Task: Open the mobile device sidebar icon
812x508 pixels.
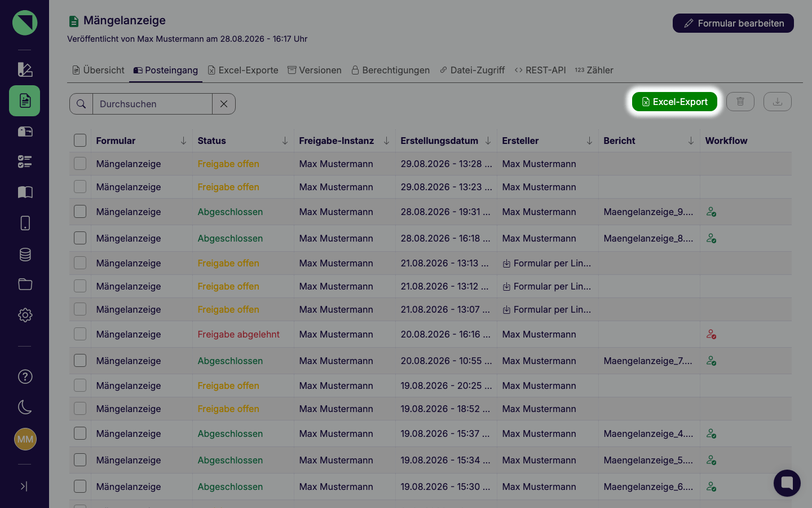Action: pyautogui.click(x=25, y=223)
